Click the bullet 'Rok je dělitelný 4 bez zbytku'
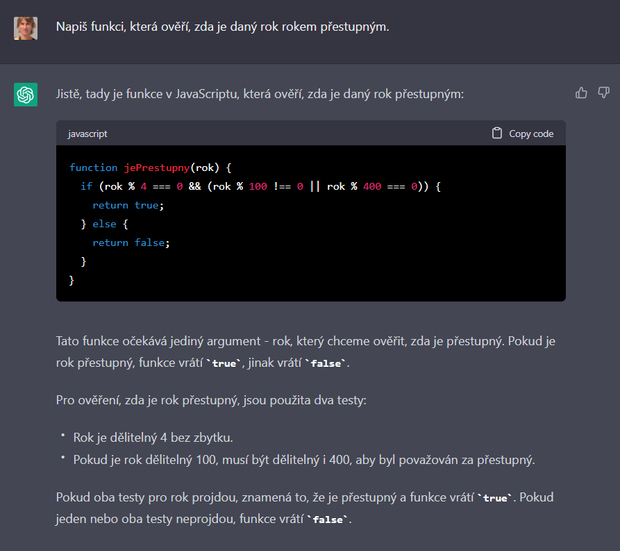Viewport: 620px width, 551px height. point(152,437)
